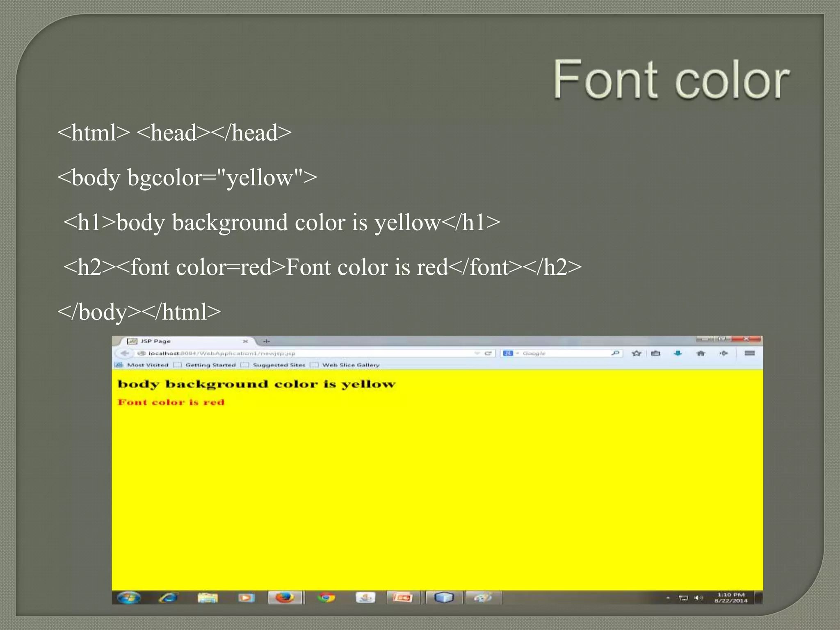Click the Firefox back arrow button
Viewport: 840px width, 630px height.
124,353
